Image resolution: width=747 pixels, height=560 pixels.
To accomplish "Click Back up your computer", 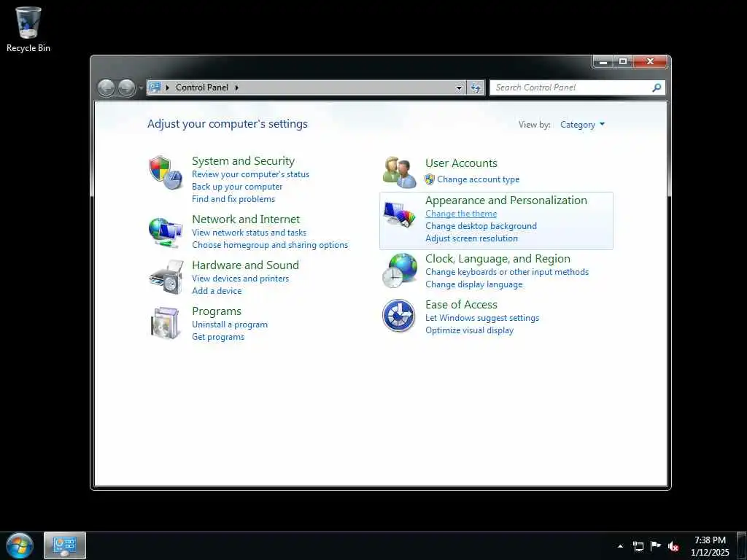I will click(x=237, y=187).
